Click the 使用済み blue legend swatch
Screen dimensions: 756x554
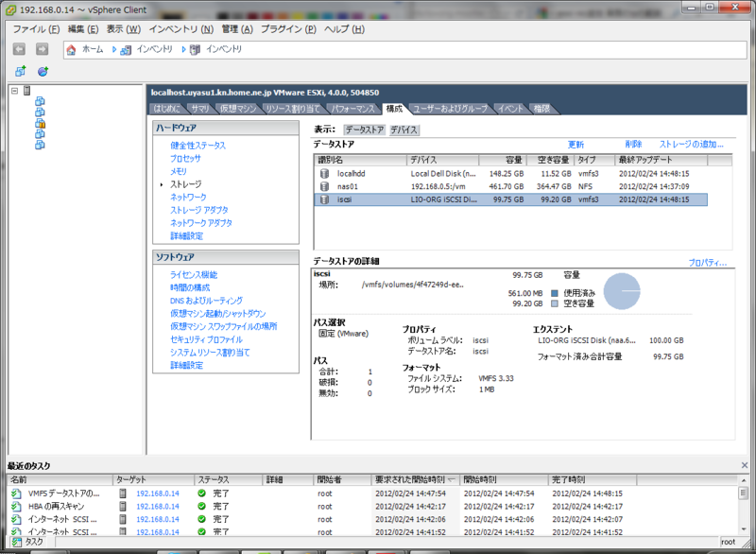point(555,293)
